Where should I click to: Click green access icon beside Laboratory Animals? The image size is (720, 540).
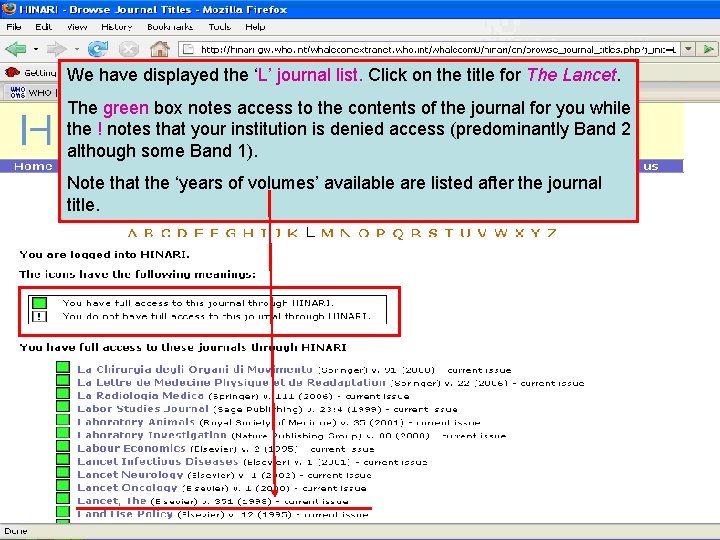coord(63,419)
